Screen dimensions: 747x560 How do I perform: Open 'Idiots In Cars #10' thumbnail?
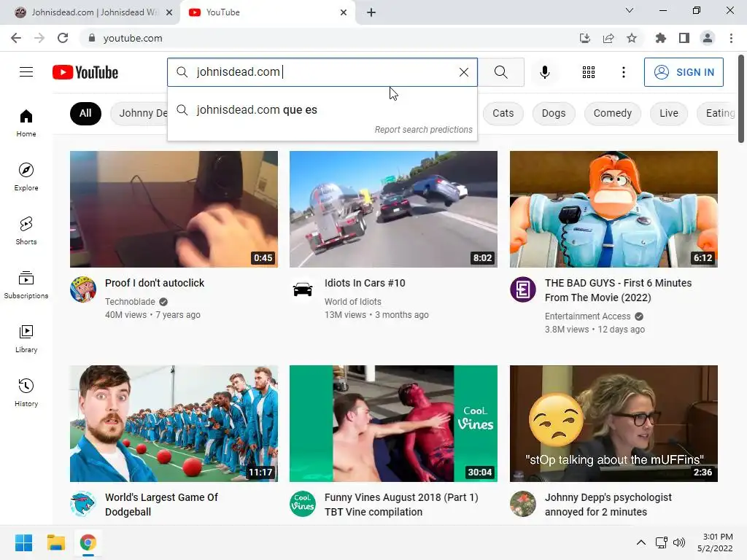pyautogui.click(x=393, y=209)
